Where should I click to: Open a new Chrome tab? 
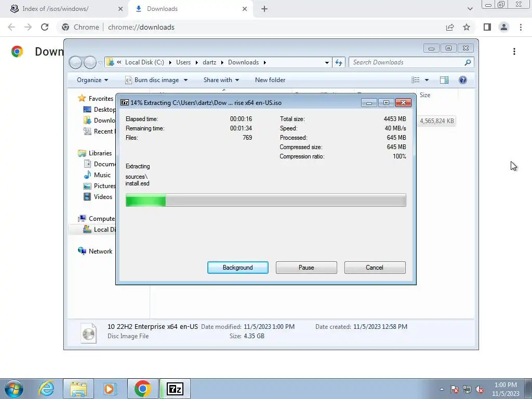[x=264, y=9]
